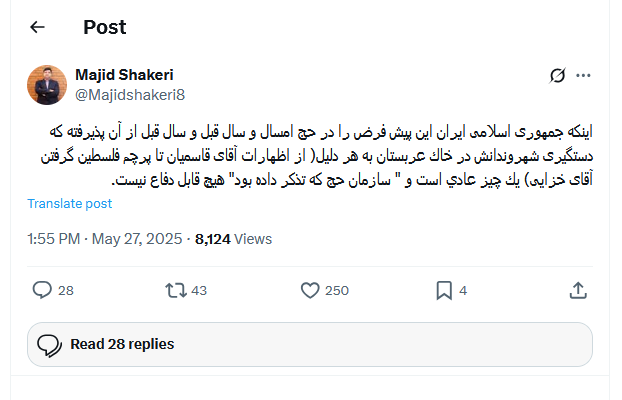Click the 8,124 Views count
This screenshot has height=400, width=622.
coord(234,239)
